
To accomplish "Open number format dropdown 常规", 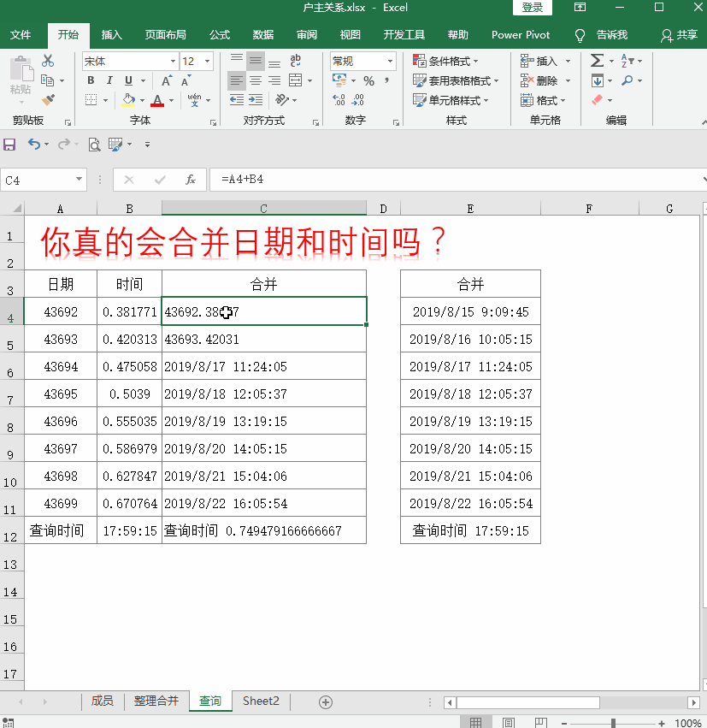I will coord(390,61).
